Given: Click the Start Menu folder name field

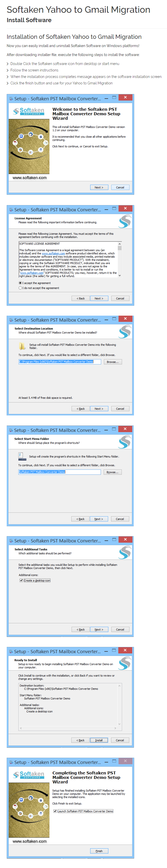Looking at the screenshot, I should click(x=60, y=472).
